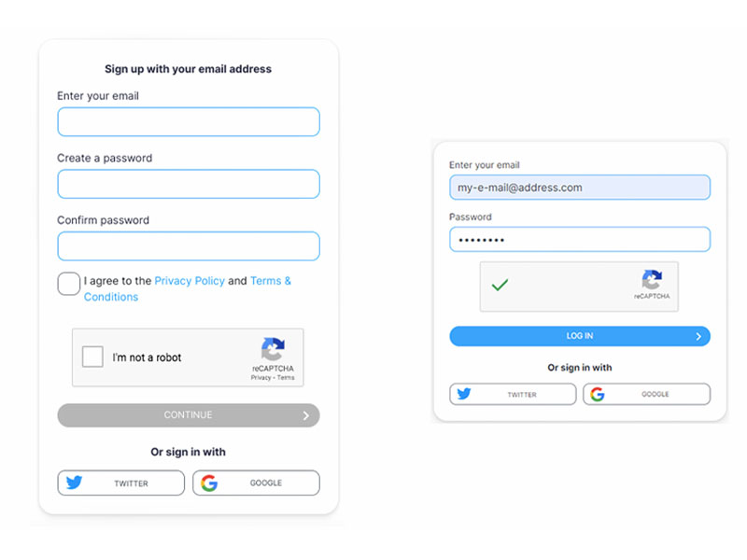The width and height of the screenshot is (747, 560).
Task: Click the gray CONTINUE button
Action: (x=189, y=415)
